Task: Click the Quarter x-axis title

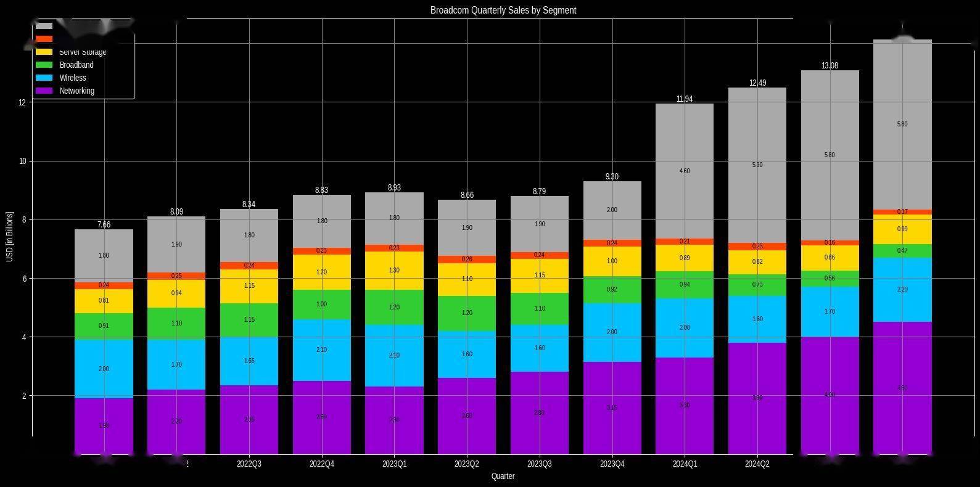Action: [503, 476]
